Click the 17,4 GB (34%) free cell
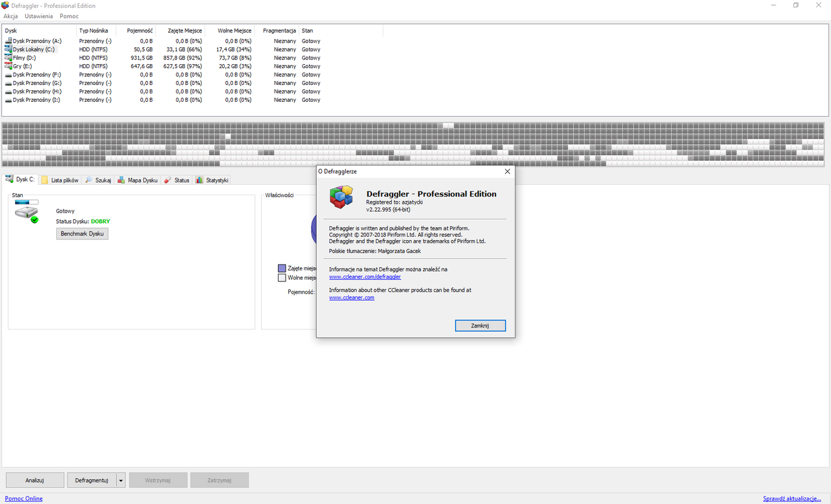Viewport: 831px width, 504px height. point(234,49)
